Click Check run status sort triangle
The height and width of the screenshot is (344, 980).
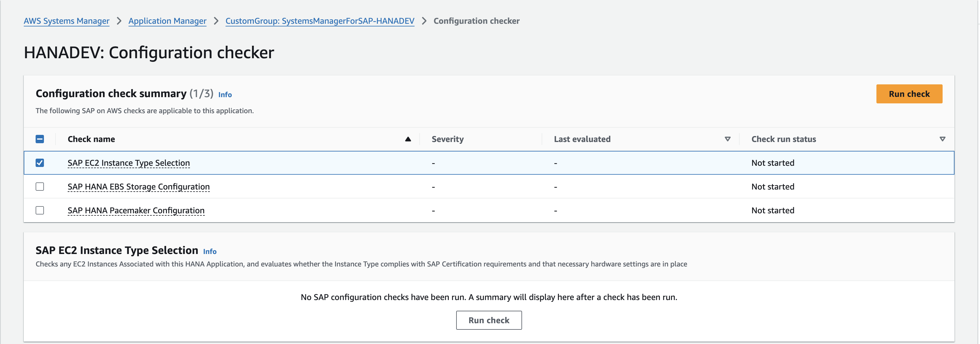coord(942,139)
